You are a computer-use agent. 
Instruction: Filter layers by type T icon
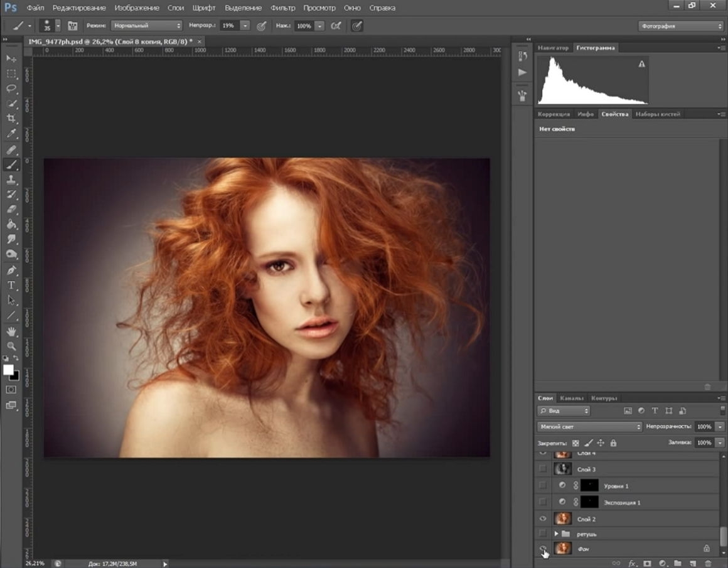[x=655, y=410]
